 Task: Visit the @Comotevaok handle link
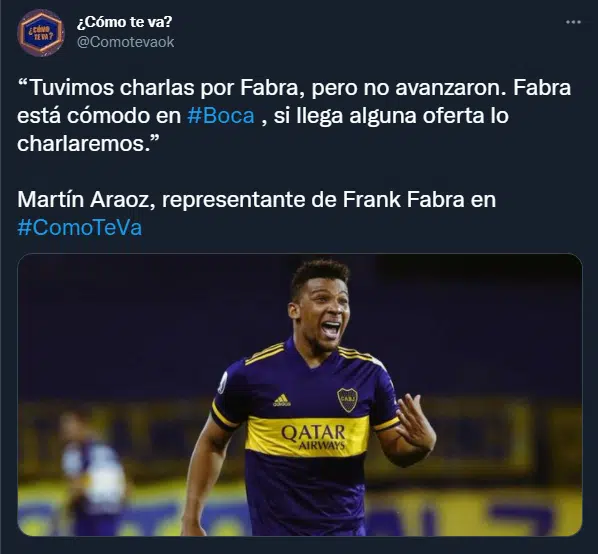point(125,42)
